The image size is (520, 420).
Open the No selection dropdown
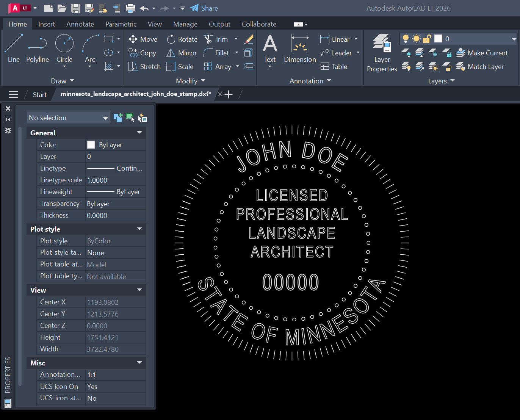pyautogui.click(x=69, y=118)
